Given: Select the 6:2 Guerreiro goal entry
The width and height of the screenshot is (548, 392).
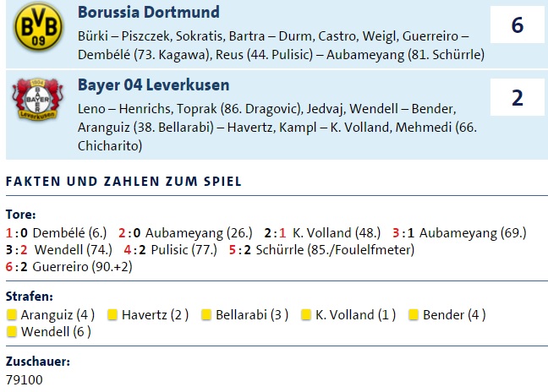Looking at the screenshot, I should (x=68, y=267).
